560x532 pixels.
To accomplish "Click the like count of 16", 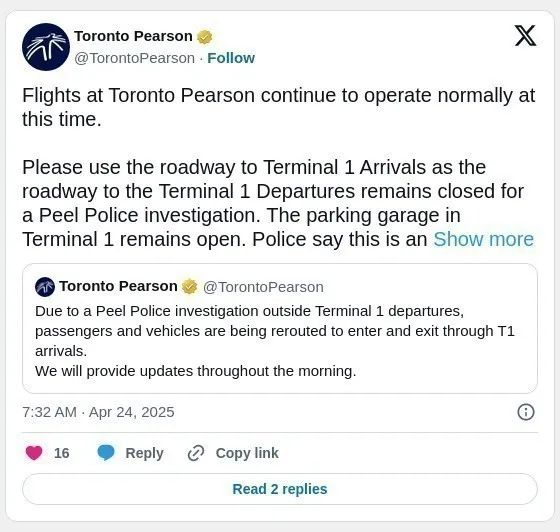I will tap(61, 453).
